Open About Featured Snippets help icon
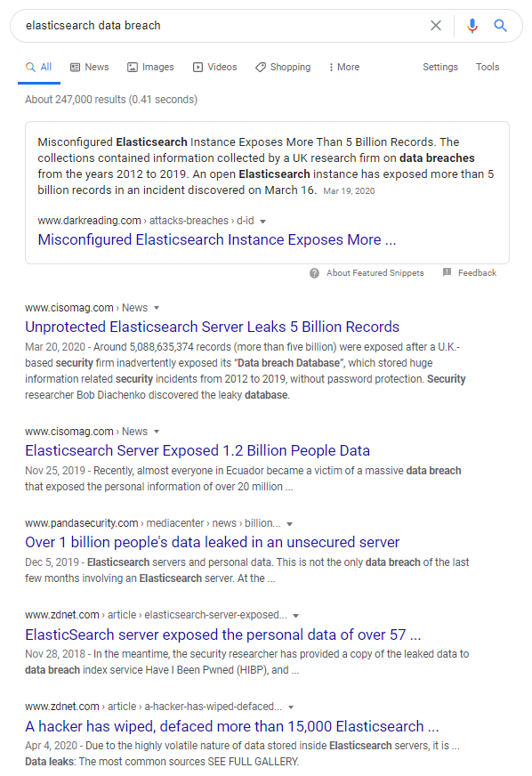Image resolution: width=532 pixels, height=776 pixels. (314, 273)
